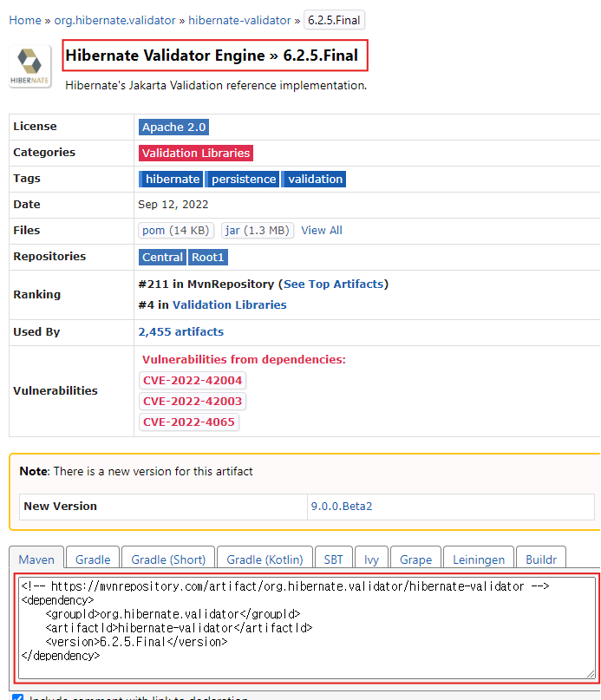Image resolution: width=601 pixels, height=700 pixels.
Task: Switch to the Maven tab
Action: tap(36, 559)
